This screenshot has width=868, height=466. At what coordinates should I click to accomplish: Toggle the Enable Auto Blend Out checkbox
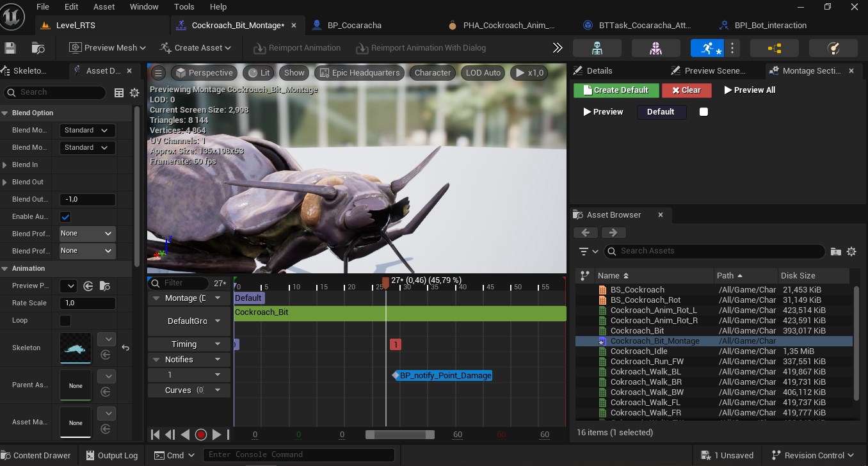[65, 217]
